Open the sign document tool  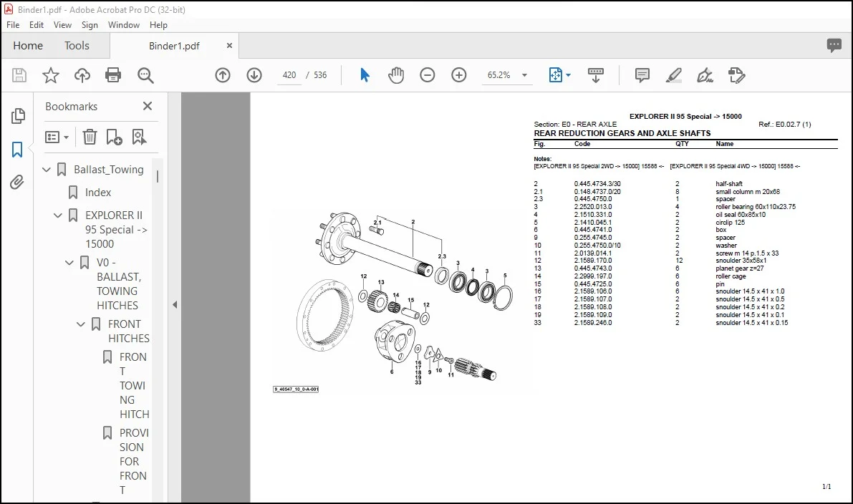pyautogui.click(x=705, y=75)
